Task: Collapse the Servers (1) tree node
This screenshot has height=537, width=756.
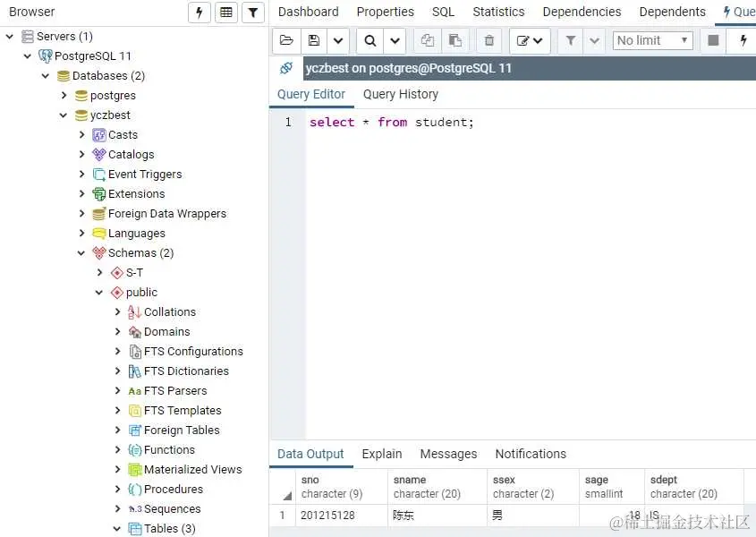Action: 10,36
